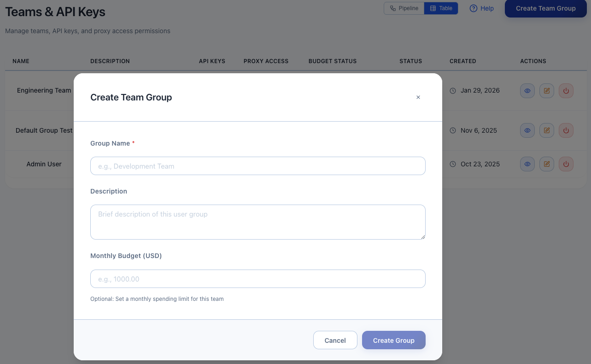This screenshot has width=591, height=364.
Task: Focus the Group Name input field
Action: 257,166
